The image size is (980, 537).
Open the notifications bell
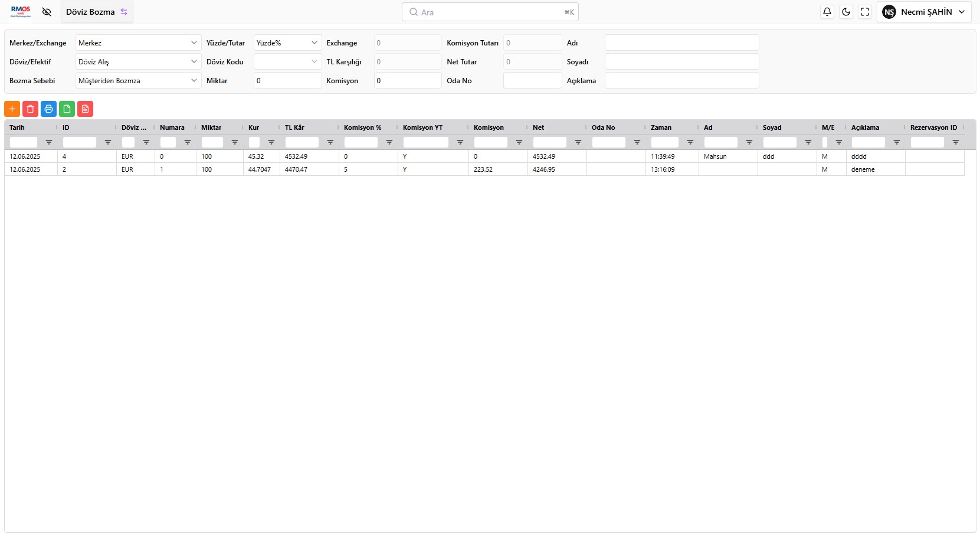pos(827,12)
